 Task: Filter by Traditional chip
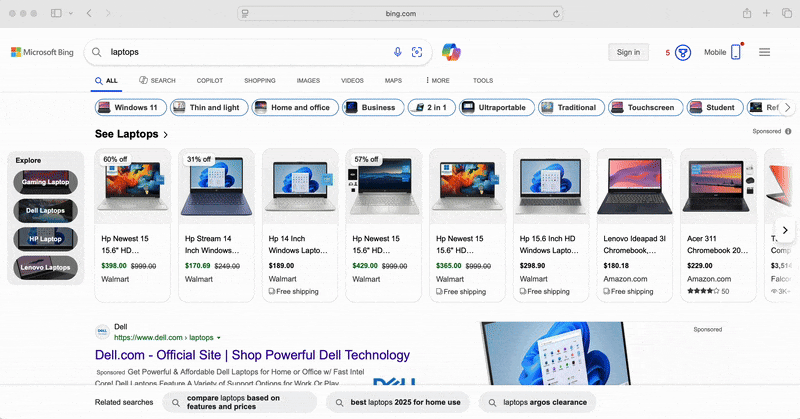pos(571,108)
